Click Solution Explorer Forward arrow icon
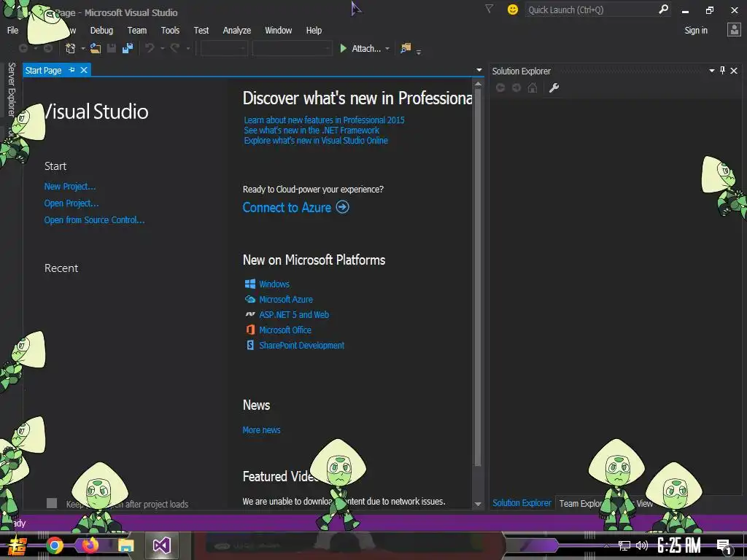 pos(516,87)
